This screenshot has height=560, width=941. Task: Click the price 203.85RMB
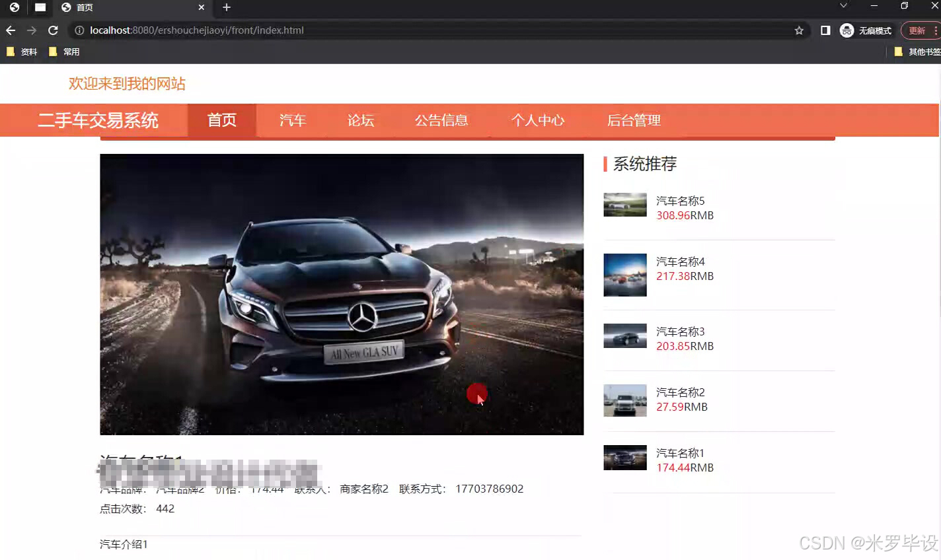pyautogui.click(x=685, y=346)
